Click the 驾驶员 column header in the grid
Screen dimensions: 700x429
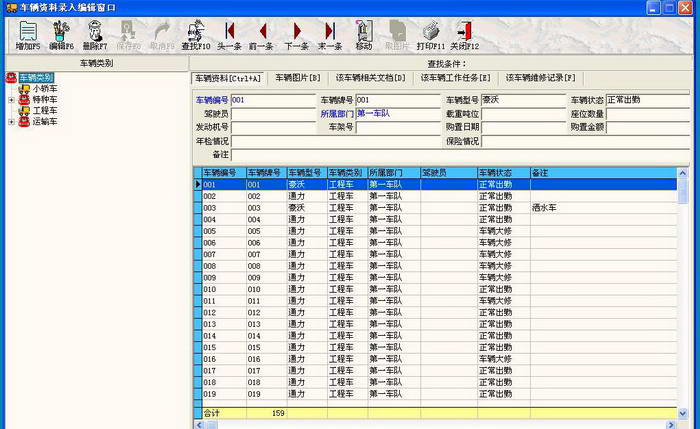tap(449, 173)
